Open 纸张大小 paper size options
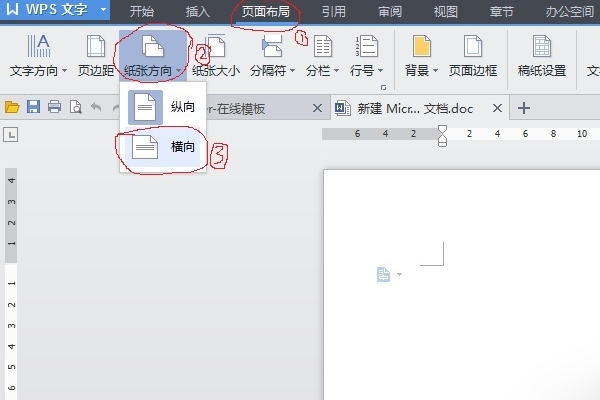Viewport: 600px width, 400px height. [x=216, y=56]
